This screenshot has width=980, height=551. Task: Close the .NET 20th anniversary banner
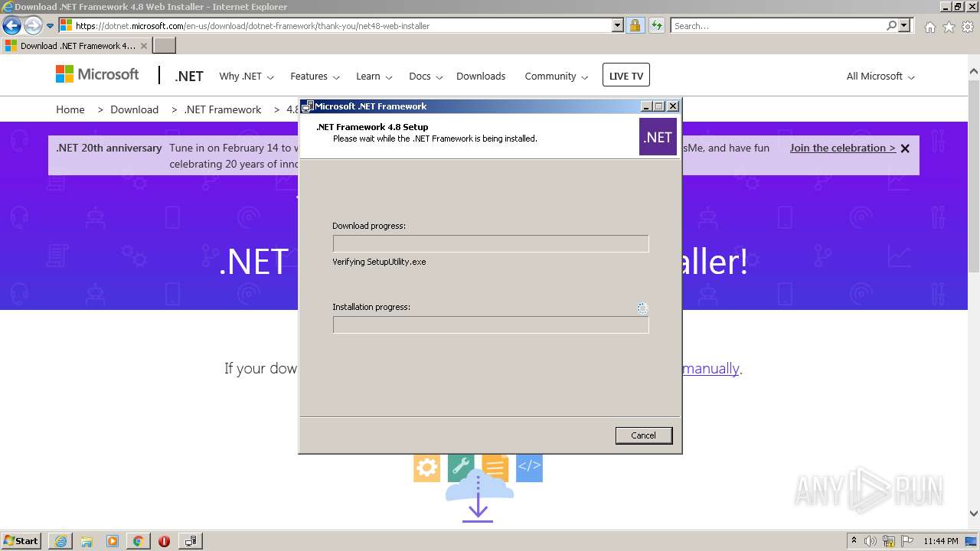[x=905, y=148]
